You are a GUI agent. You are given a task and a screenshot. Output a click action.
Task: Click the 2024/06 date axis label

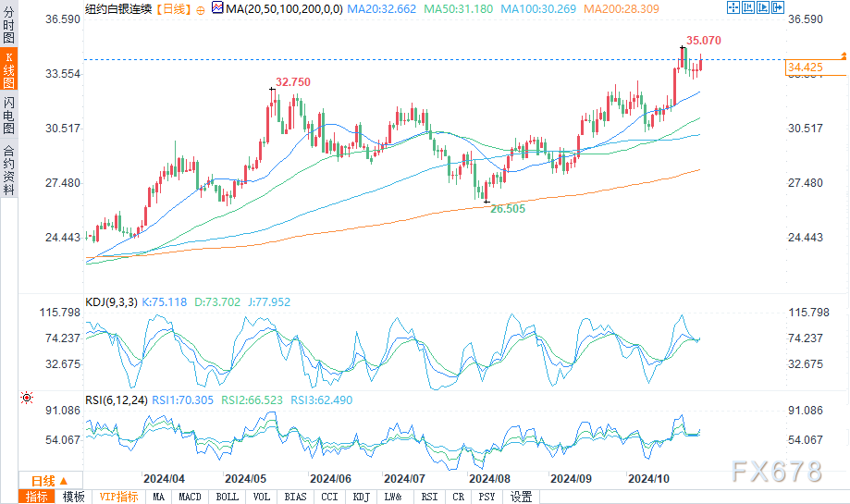point(331,478)
